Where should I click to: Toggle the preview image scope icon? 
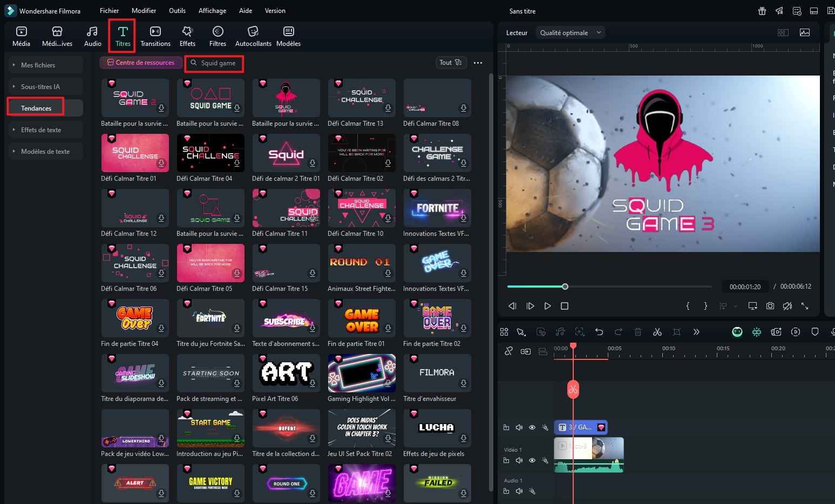pos(805,32)
